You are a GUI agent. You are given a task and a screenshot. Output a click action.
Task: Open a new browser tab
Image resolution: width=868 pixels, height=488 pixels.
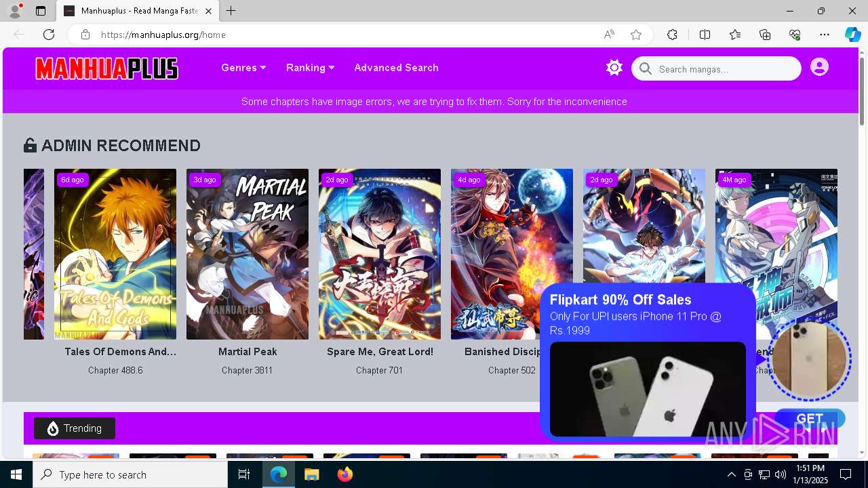pyautogui.click(x=231, y=11)
